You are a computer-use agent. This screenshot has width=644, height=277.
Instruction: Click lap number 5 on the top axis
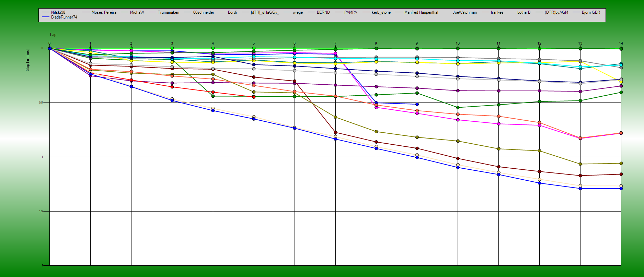(x=254, y=44)
